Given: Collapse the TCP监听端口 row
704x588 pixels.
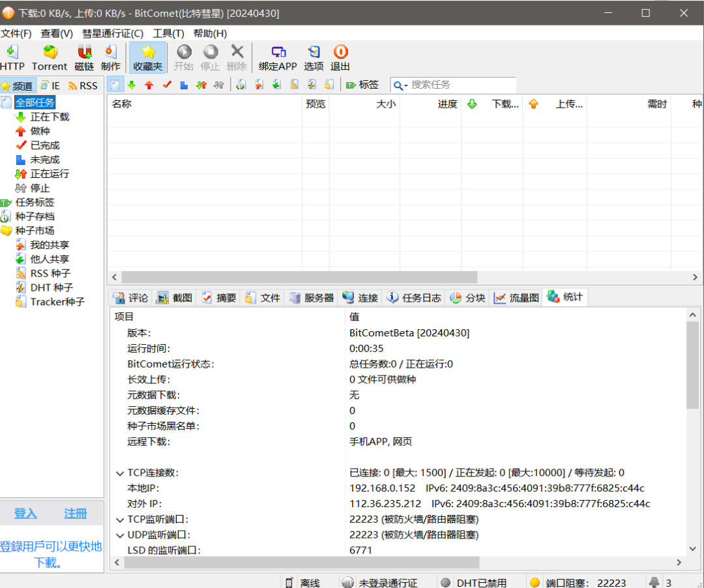Looking at the screenshot, I should coord(120,520).
